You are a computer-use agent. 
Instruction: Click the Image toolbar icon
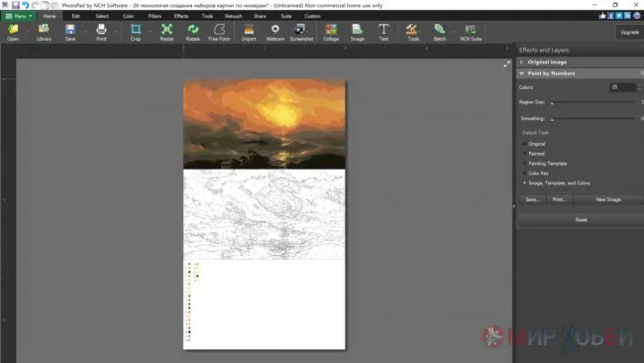pos(358,32)
